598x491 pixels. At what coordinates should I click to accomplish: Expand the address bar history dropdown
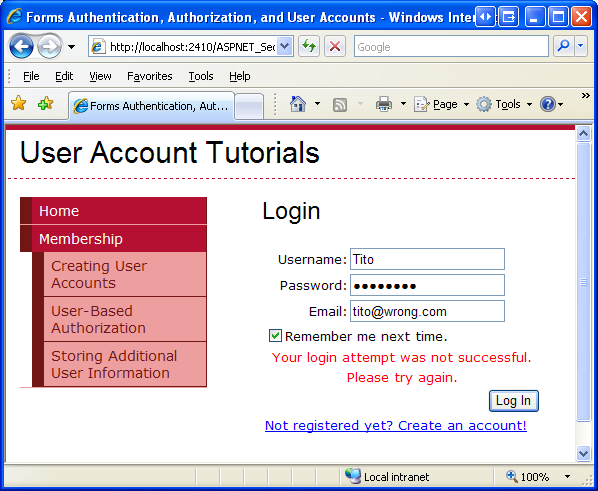(x=285, y=47)
